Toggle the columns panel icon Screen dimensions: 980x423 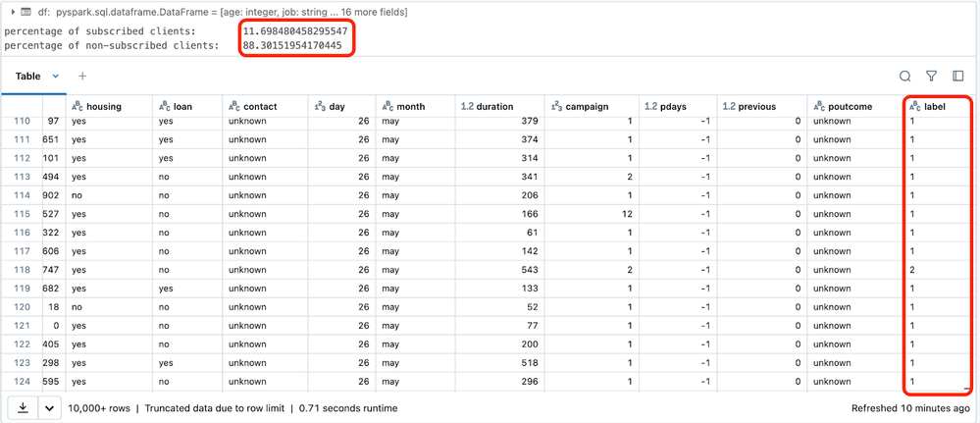(x=958, y=76)
